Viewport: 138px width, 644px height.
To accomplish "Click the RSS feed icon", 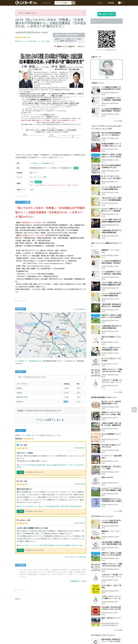I will click(16, 599).
